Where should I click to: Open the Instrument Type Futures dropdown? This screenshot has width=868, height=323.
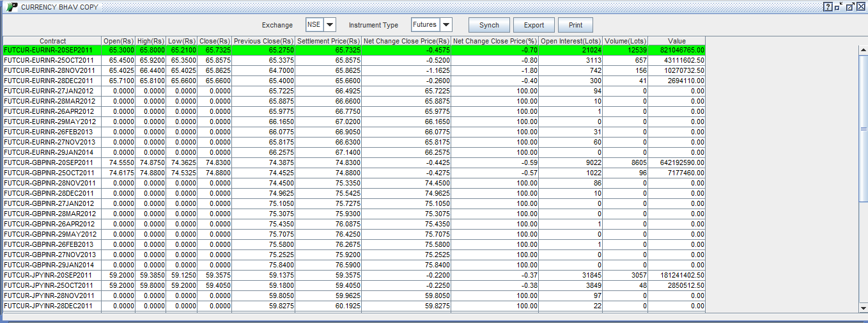446,25
